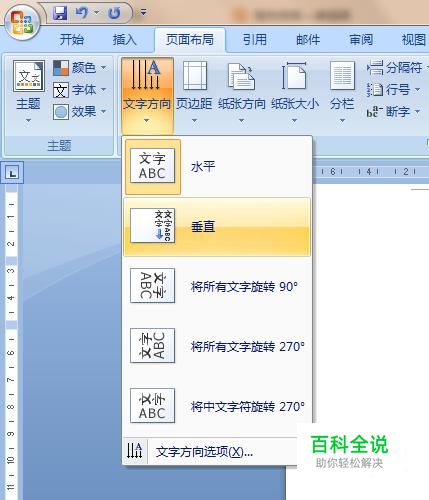Open the 邮件 tab
Image resolution: width=429 pixels, height=500 pixels.
[x=308, y=40]
